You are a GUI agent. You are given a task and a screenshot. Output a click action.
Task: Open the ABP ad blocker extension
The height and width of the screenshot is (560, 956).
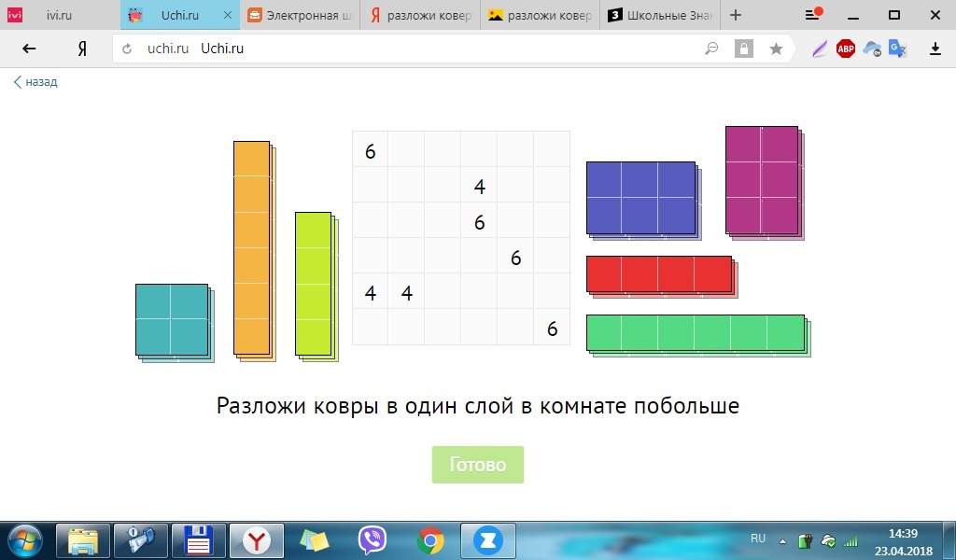(x=846, y=49)
